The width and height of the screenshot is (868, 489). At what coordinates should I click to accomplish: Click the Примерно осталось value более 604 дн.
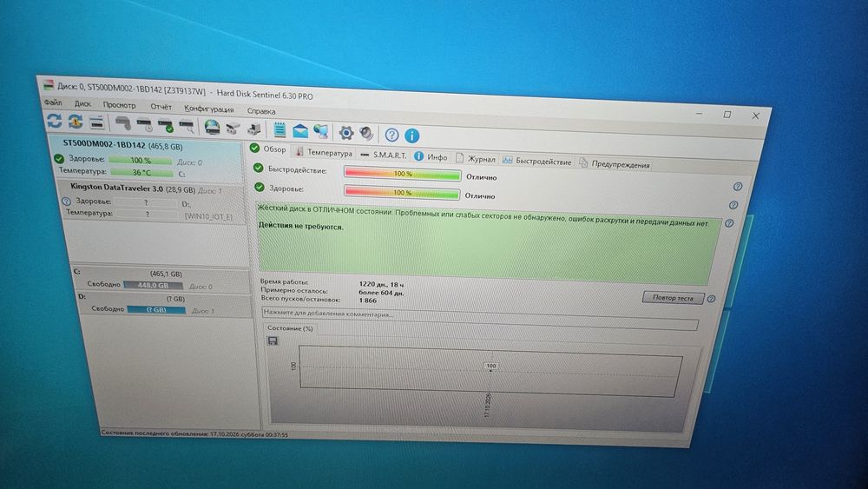pos(381,293)
